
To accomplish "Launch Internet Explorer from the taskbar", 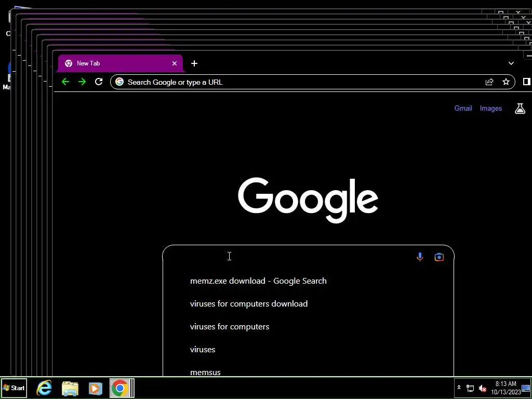I will [44, 388].
